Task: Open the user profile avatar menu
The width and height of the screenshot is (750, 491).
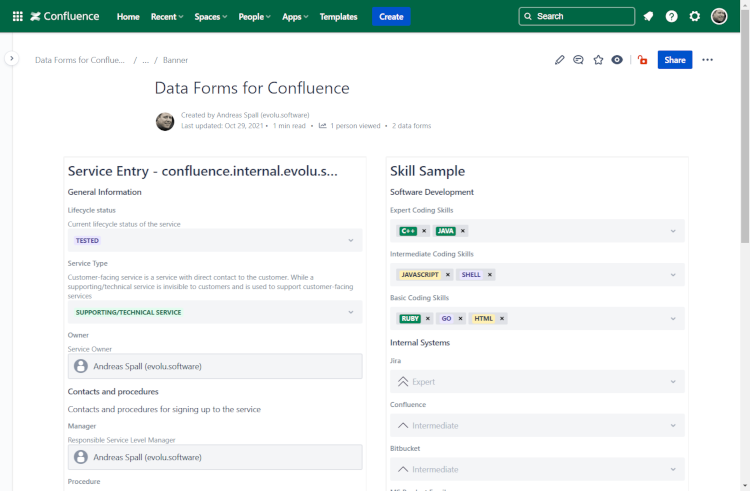Action: coord(719,16)
